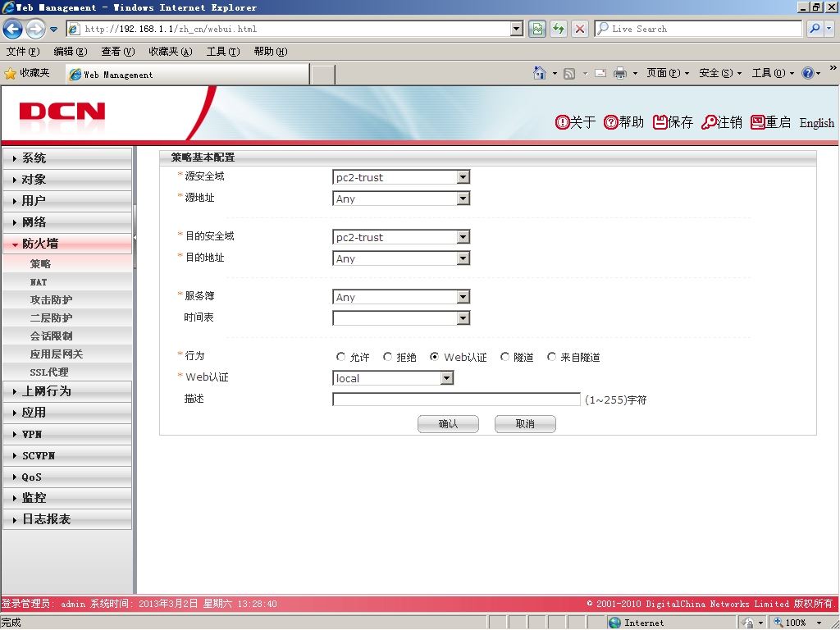Select the 来自隧道 radio button
840x630 pixels.
click(551, 357)
